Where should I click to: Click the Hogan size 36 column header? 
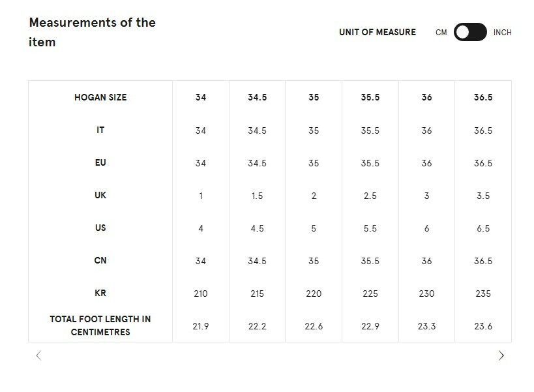426,97
